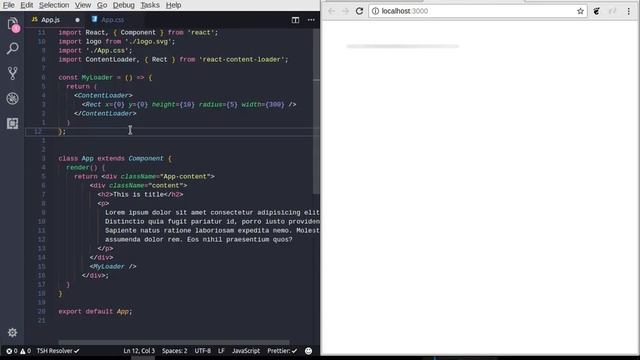Image resolution: width=640 pixels, height=360 pixels.
Task: Open the Source Control view
Action: coord(13,73)
